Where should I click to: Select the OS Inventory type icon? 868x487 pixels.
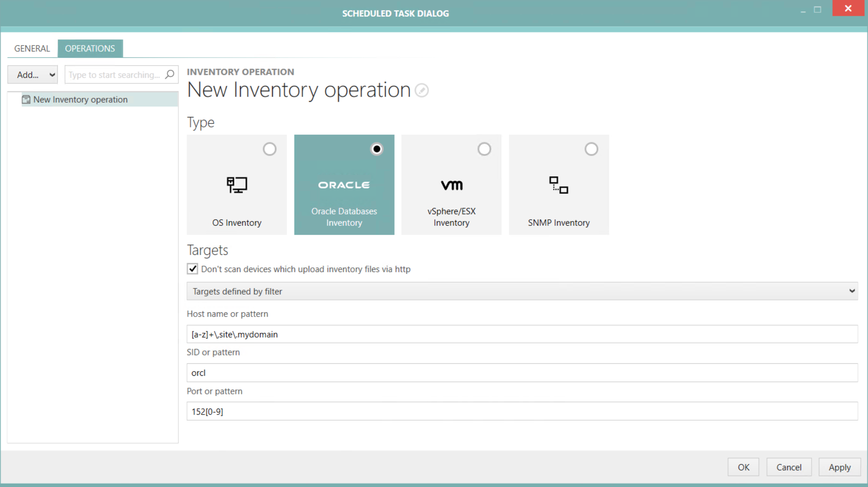(x=237, y=185)
